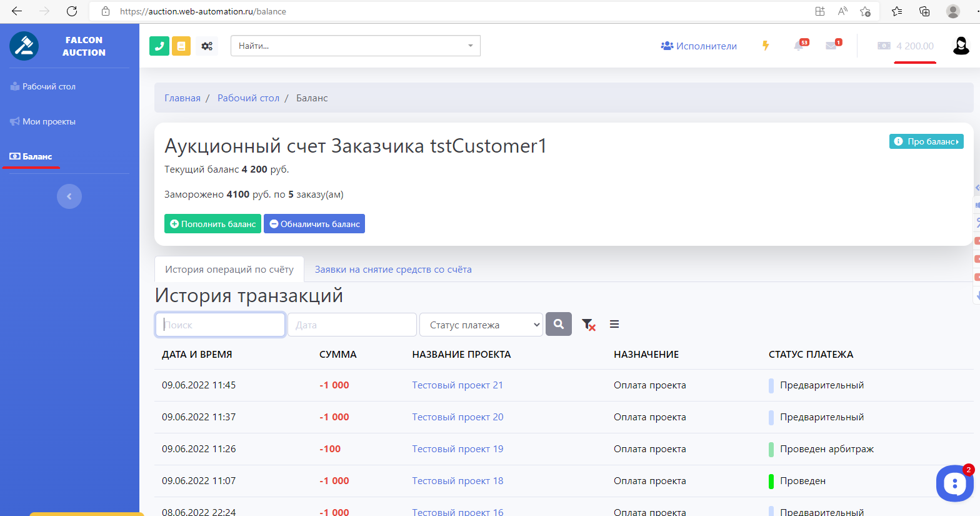
Task: Open the messages envelope icon
Action: [831, 46]
